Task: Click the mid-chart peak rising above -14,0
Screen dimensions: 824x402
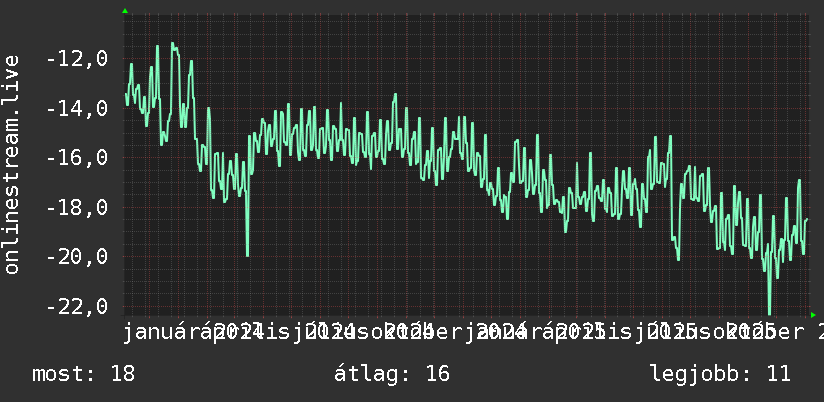Action: pyautogui.click(x=395, y=95)
